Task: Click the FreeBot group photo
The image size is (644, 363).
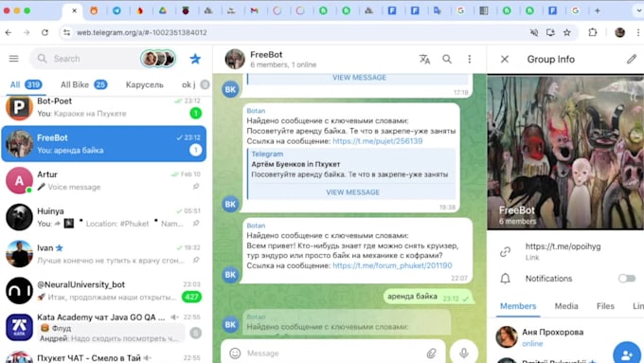Action: coord(565,152)
